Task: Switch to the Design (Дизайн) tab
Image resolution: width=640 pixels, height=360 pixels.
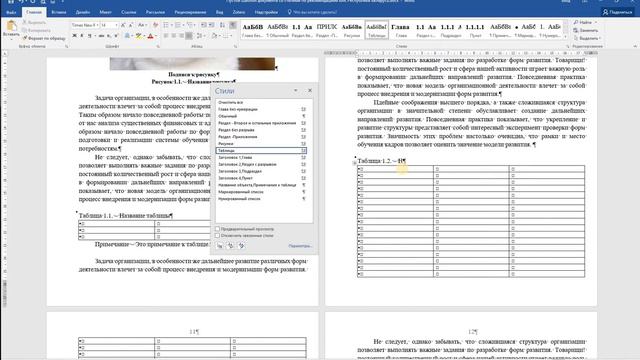Action: [x=82, y=12]
